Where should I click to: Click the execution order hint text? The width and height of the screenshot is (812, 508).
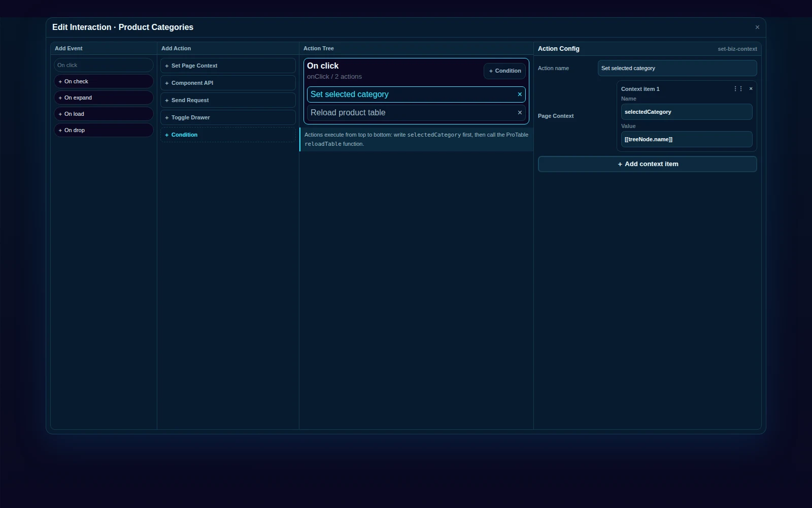point(417,139)
